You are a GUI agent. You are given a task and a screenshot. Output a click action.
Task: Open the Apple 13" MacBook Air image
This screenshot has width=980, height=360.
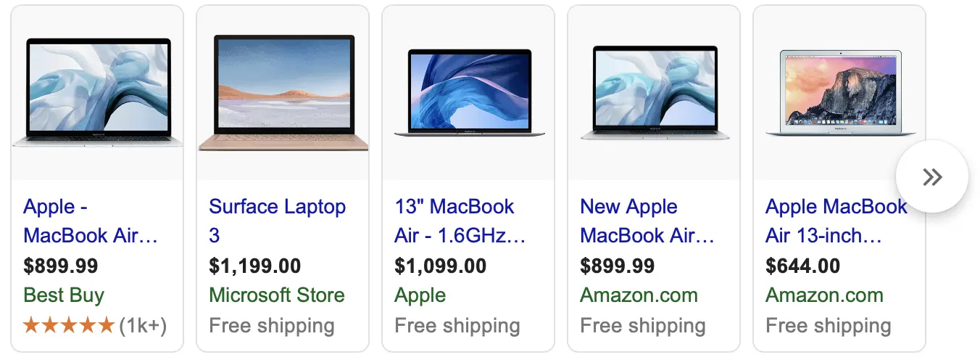tap(469, 93)
